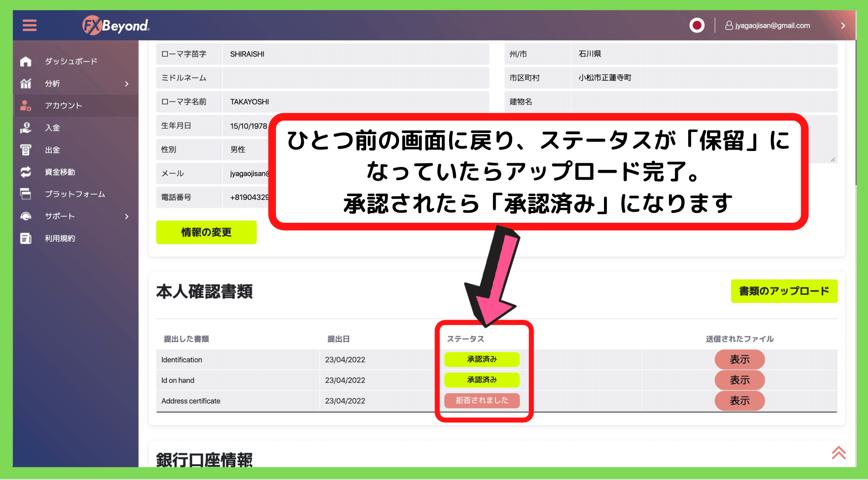The width and height of the screenshot is (868, 480).
Task: Click the 州/市 field with 石川県
Action: (x=704, y=54)
